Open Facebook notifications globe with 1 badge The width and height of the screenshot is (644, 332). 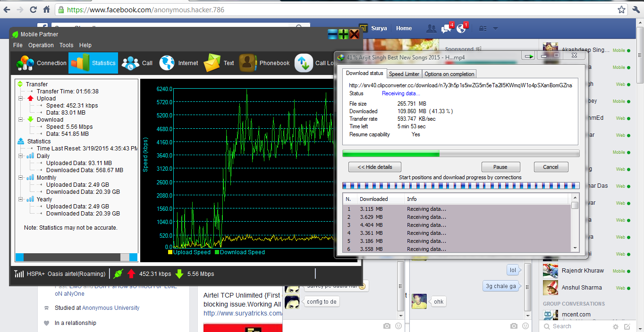[461, 29]
